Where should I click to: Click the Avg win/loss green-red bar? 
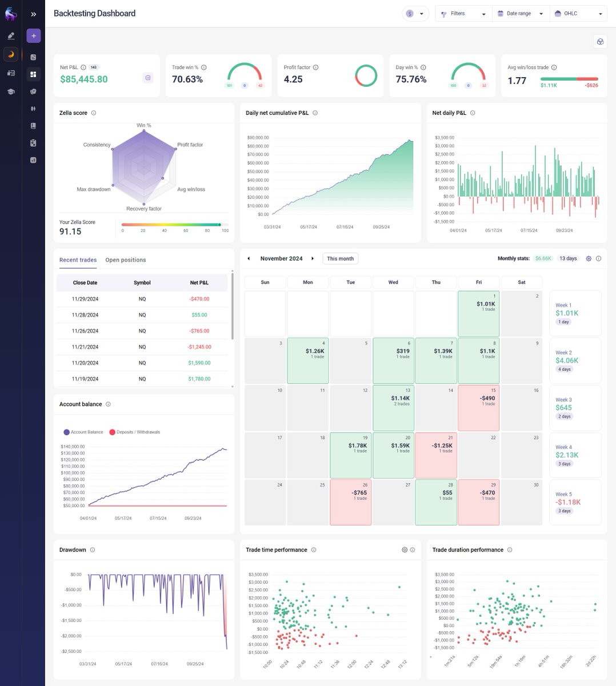pos(569,79)
